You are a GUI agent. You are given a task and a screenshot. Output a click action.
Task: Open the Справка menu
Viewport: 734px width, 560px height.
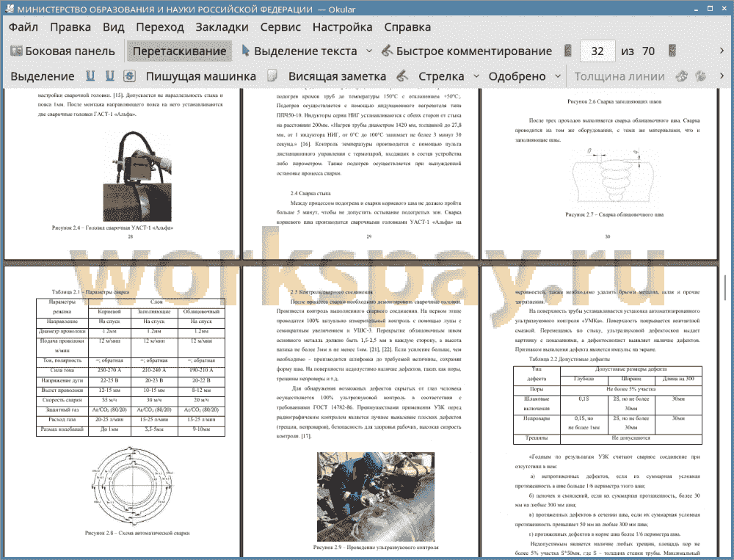tap(407, 27)
